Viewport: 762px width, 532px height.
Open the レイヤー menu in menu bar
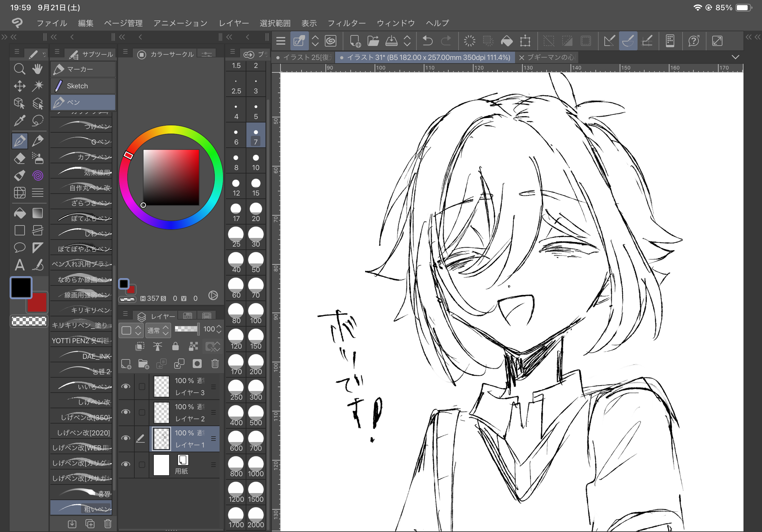(x=234, y=23)
